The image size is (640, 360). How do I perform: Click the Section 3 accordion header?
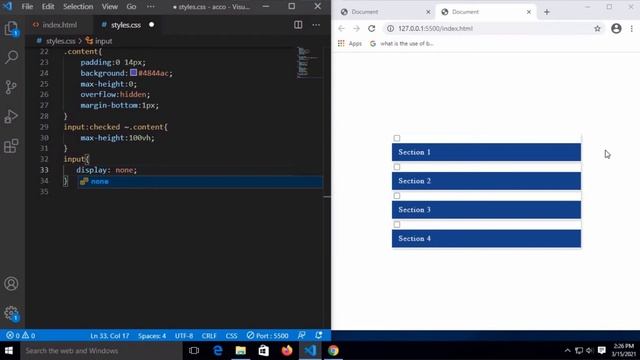click(486, 210)
